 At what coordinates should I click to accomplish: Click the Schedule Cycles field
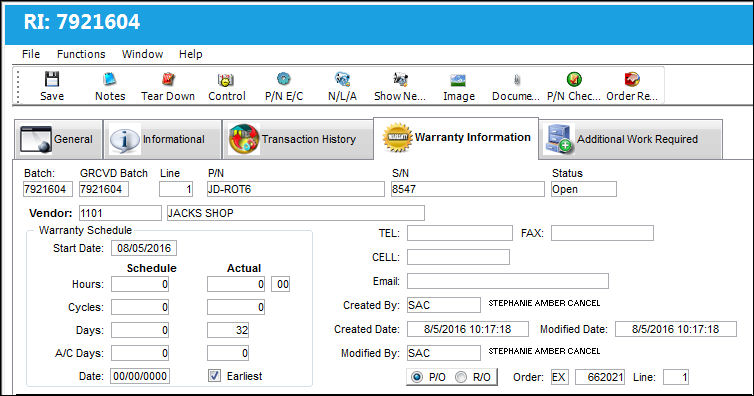click(x=140, y=307)
